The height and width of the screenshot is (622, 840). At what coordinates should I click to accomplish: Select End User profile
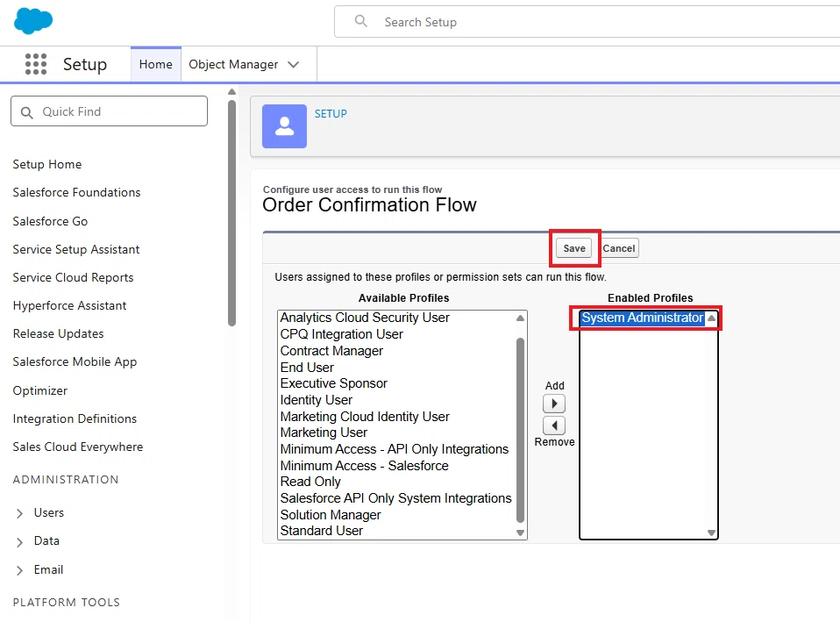click(307, 368)
